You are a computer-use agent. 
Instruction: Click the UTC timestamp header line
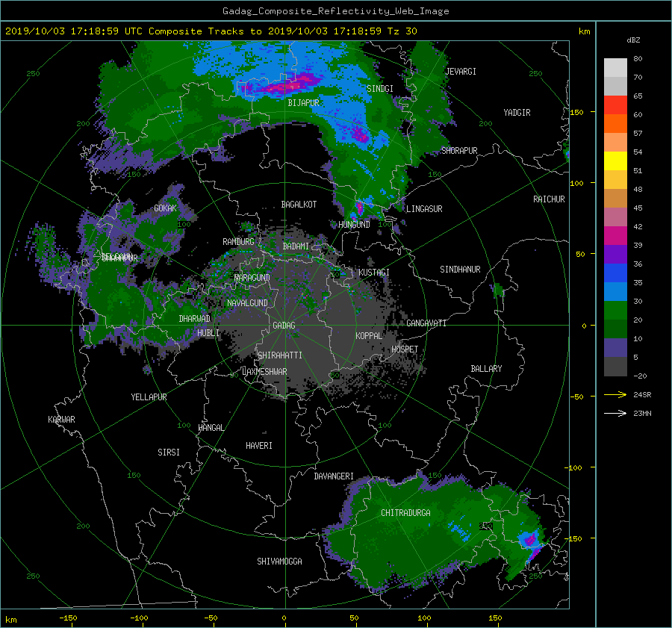pyautogui.click(x=211, y=31)
